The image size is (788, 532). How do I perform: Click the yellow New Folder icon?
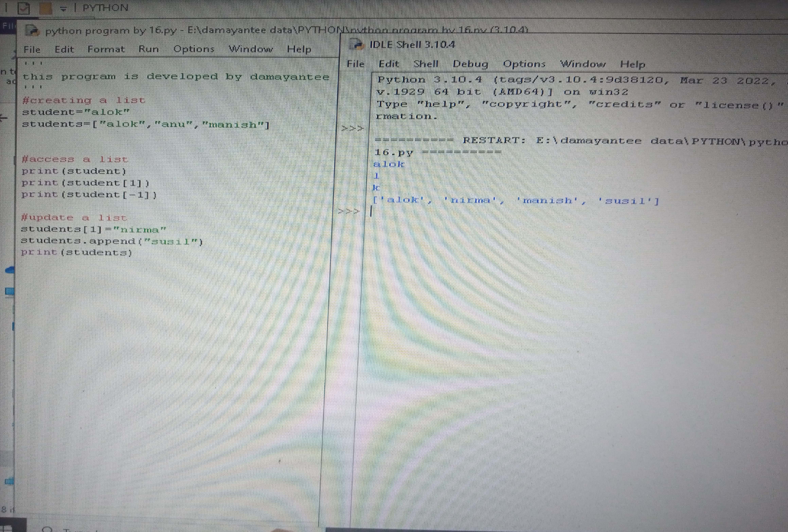click(x=46, y=8)
